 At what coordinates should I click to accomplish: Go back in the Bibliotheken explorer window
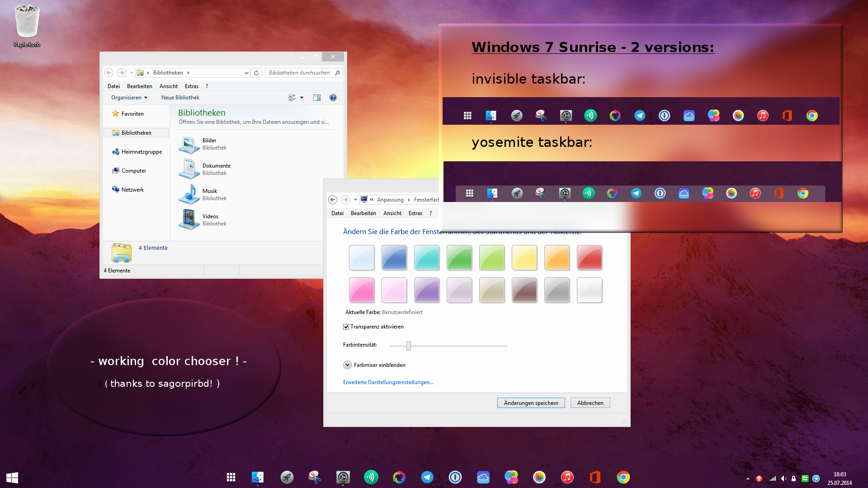point(109,73)
